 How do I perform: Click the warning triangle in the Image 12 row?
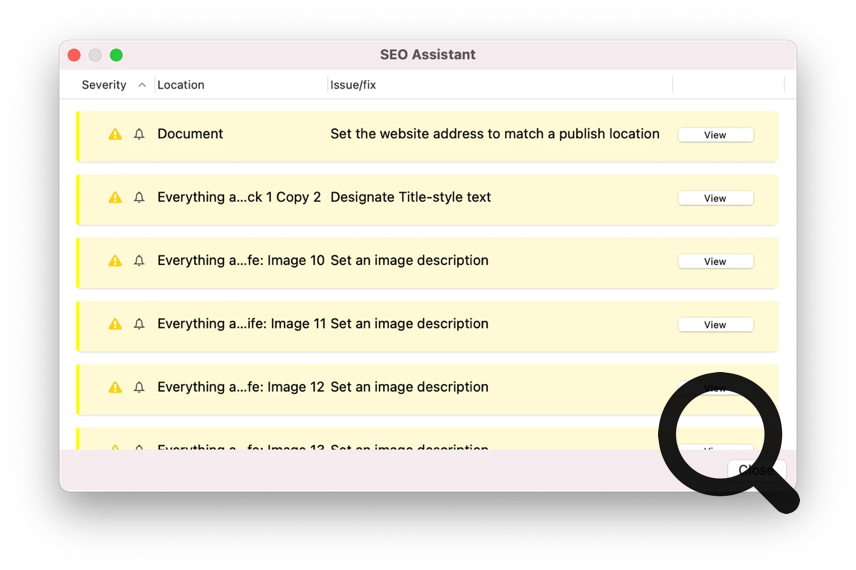(115, 387)
